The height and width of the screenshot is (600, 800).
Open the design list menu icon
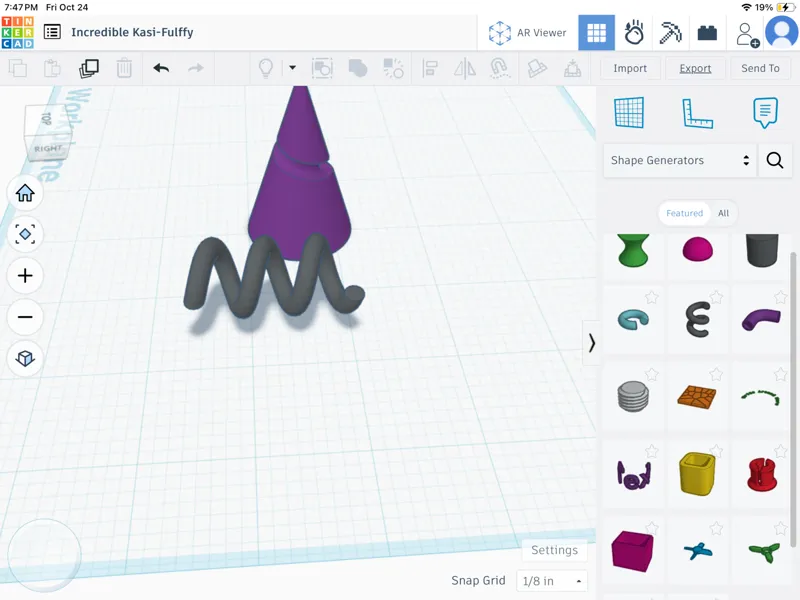(52, 32)
